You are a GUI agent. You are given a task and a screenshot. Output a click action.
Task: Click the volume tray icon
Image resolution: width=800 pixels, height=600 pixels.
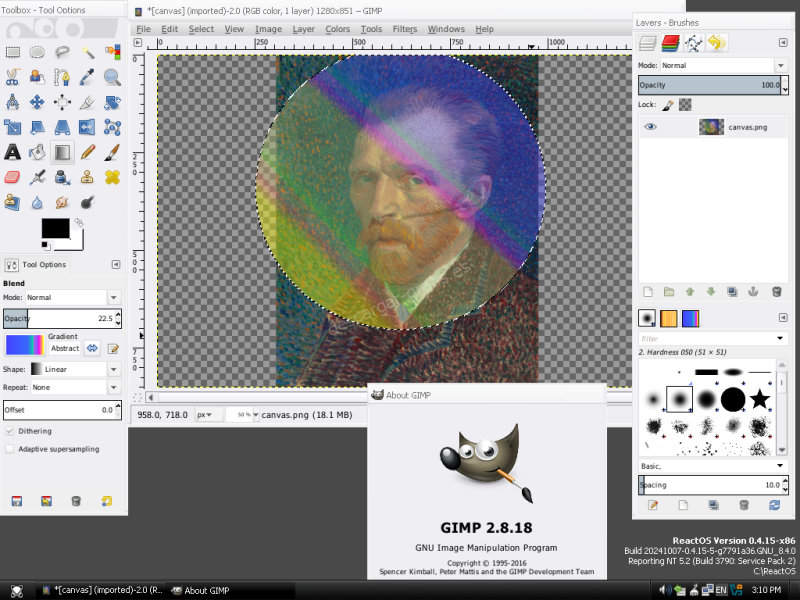(x=665, y=590)
